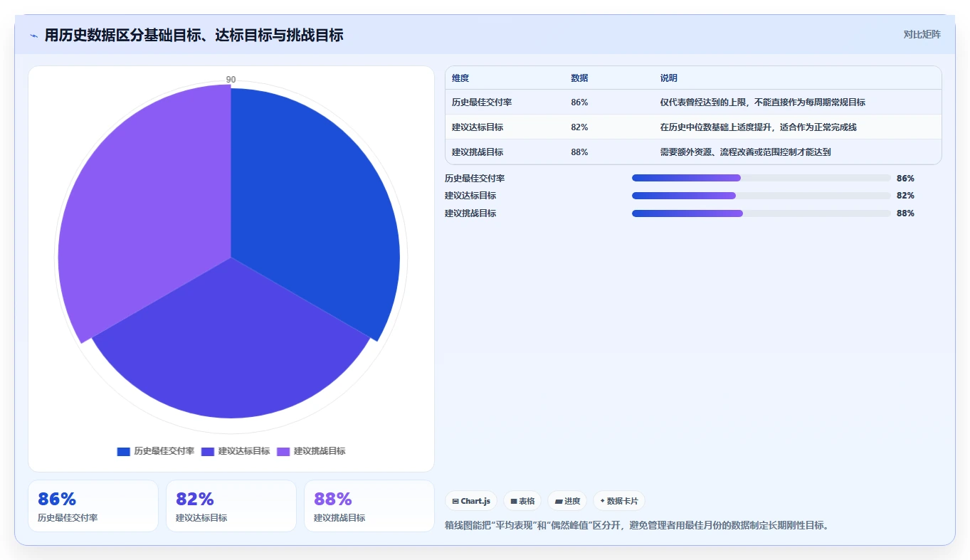The height and width of the screenshot is (560, 970).
Task: Click the 82% value beside progress bar
Action: (x=905, y=196)
